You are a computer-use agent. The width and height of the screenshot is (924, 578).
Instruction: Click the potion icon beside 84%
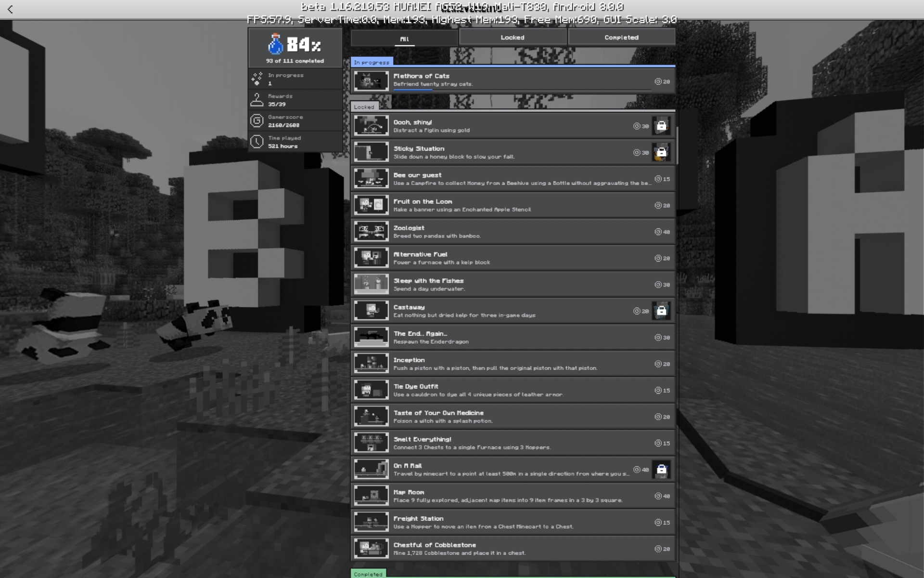tap(275, 44)
